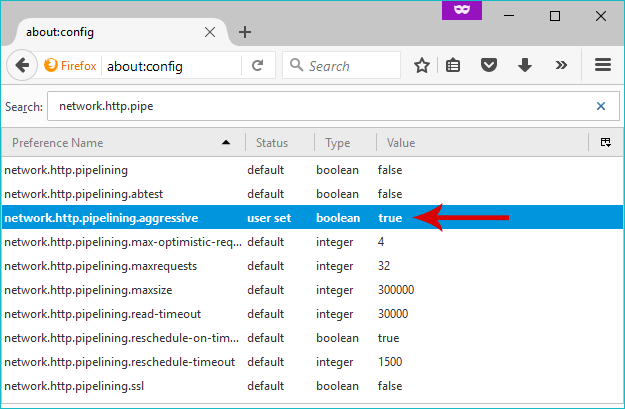Viewport: 625px width, 409px height.
Task: Maximize the Firefox window
Action: pyautogui.click(x=554, y=16)
